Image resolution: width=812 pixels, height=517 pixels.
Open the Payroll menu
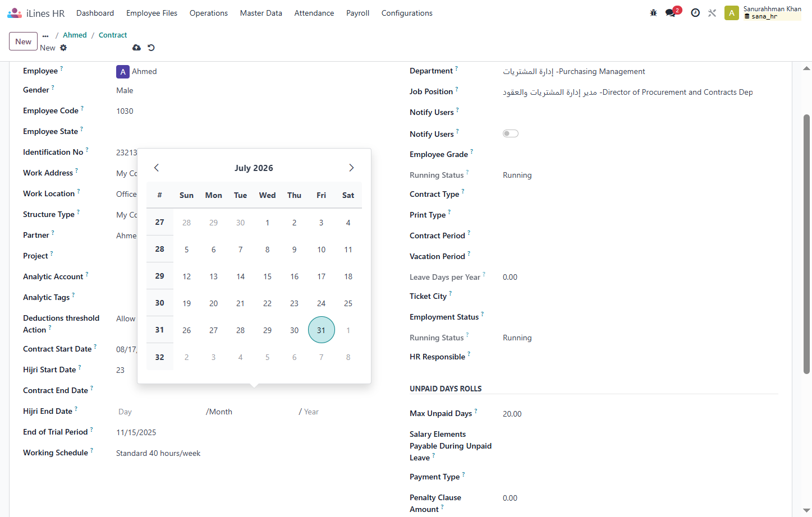pyautogui.click(x=357, y=13)
